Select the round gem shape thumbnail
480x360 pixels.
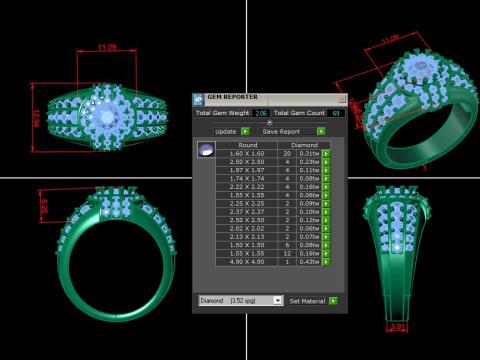click(206, 150)
